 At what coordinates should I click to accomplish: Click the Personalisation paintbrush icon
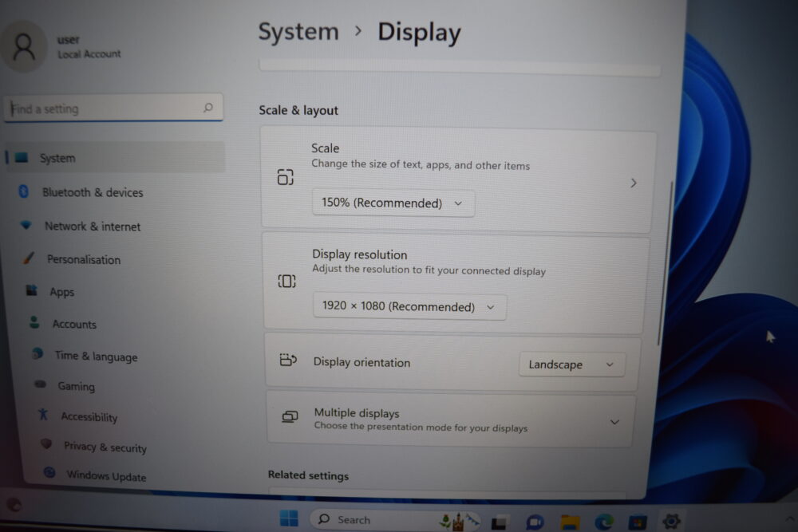29,258
